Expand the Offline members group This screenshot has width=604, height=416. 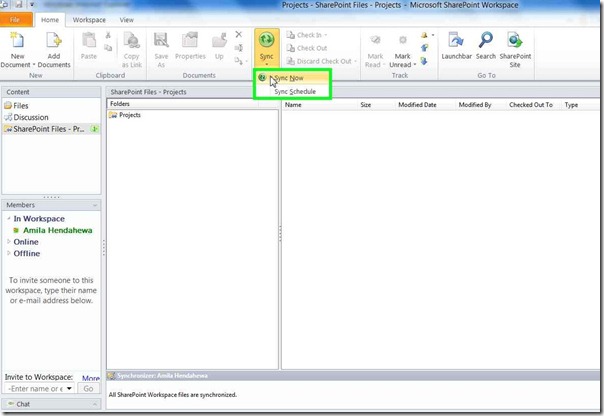pos(8,253)
